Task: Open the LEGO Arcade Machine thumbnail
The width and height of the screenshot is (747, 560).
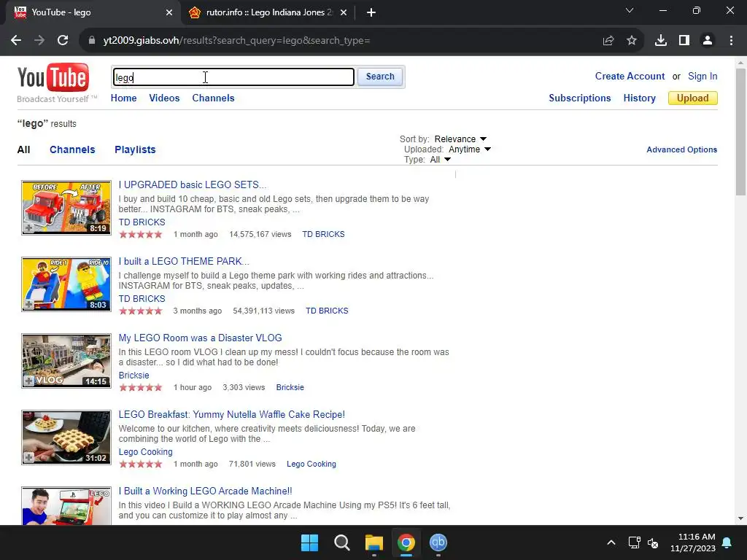Action: tap(66, 506)
